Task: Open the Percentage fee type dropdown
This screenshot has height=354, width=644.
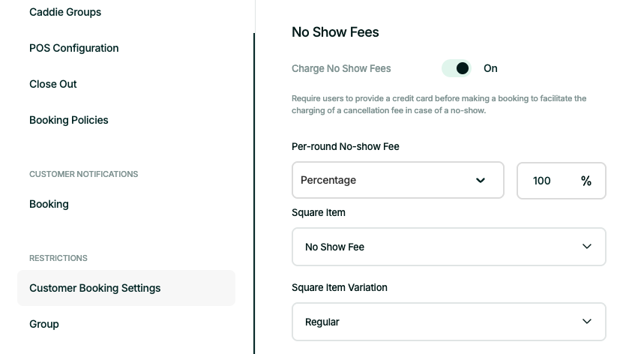Action: (x=397, y=180)
